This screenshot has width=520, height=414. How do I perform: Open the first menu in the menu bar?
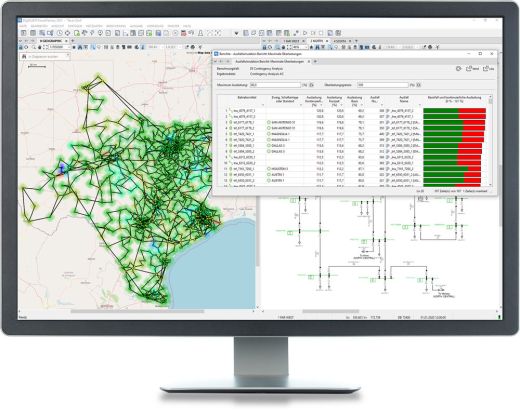pos(23,26)
